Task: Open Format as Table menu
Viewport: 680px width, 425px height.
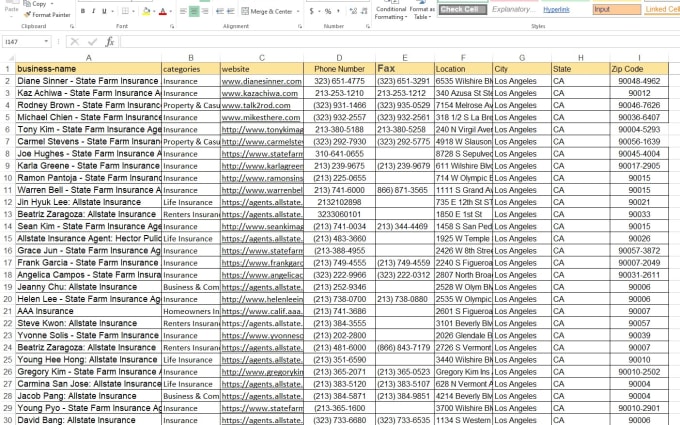Action: (x=422, y=11)
